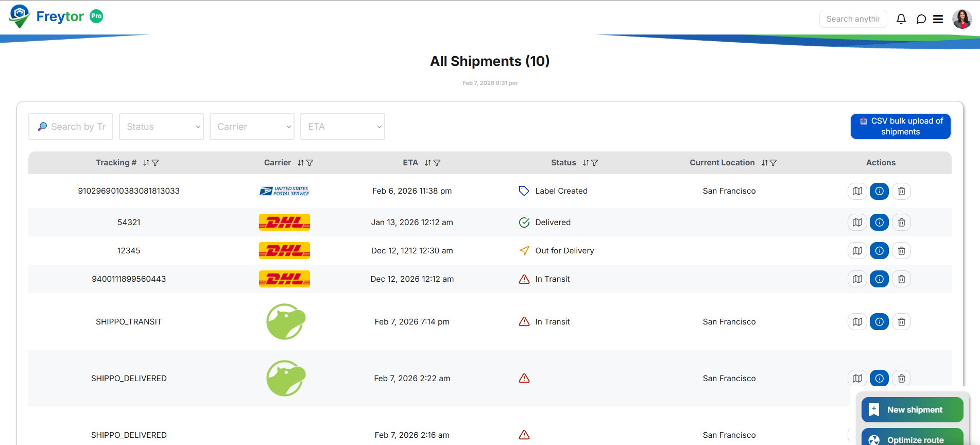Screen dimensions: 980x445
Task: Click tracking number 9102969010383081813033
Action: 129,191
